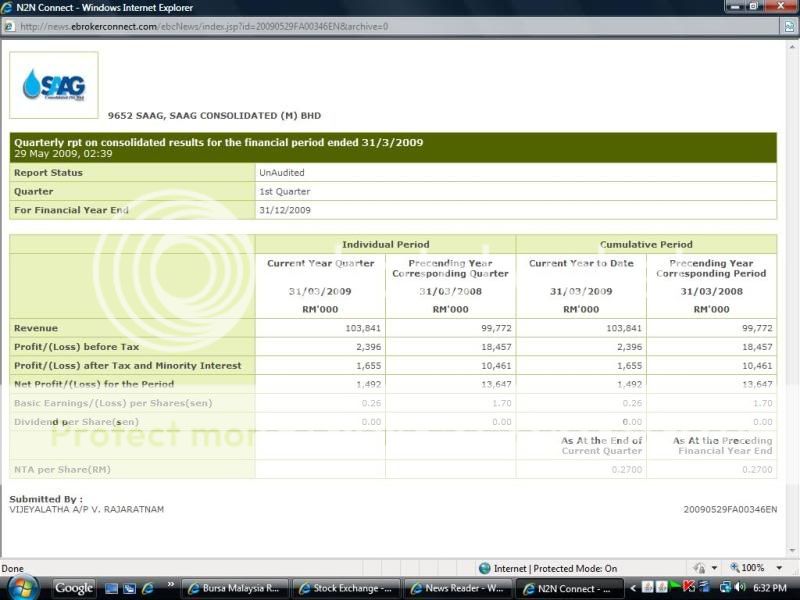Screen dimensions: 800x600
Task: Select the N2N Connect taskbar button
Action: point(570,588)
